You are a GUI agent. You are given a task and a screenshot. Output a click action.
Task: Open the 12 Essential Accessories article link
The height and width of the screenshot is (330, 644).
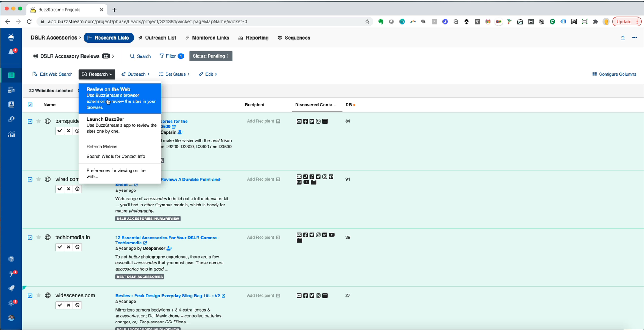pos(167,238)
